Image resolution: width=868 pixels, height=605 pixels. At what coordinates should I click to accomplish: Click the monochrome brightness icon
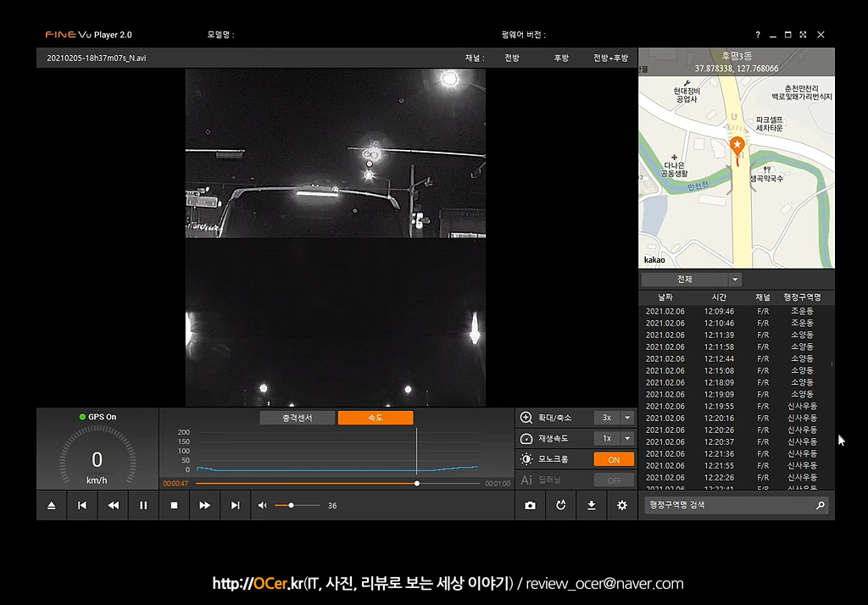click(526, 459)
